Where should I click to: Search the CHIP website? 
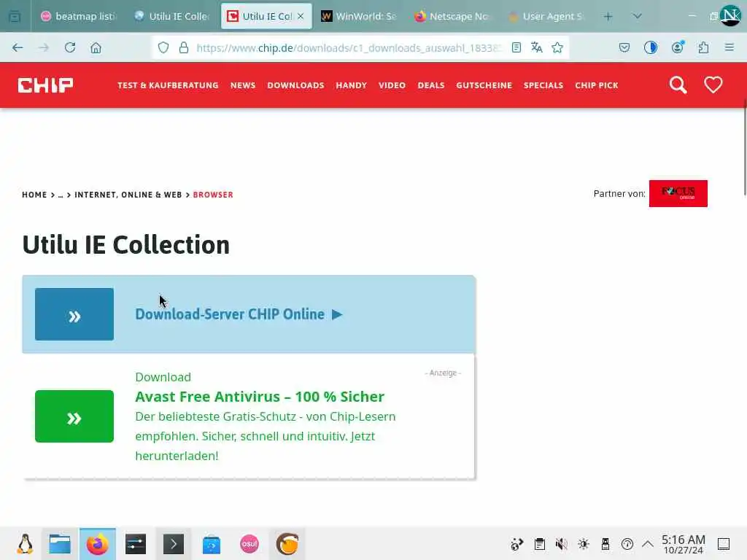coord(678,85)
